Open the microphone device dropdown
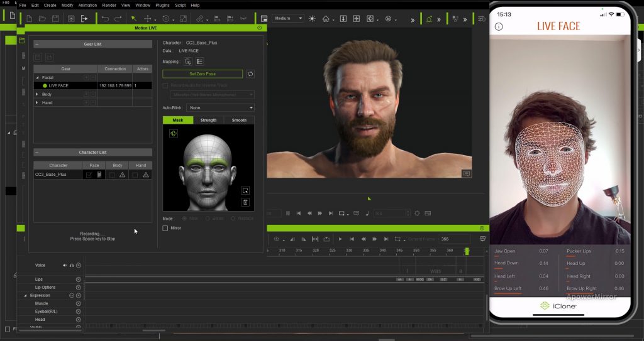This screenshot has height=341, width=644. (212, 95)
